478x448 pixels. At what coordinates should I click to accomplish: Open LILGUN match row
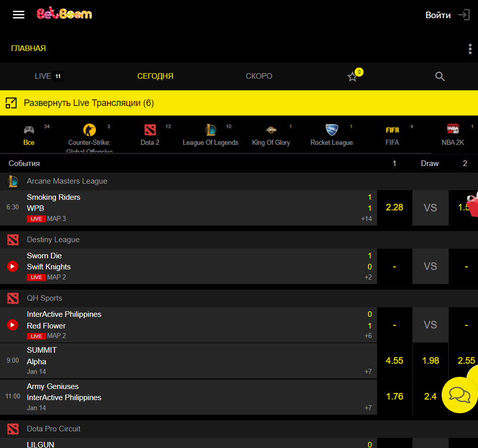tap(188, 443)
